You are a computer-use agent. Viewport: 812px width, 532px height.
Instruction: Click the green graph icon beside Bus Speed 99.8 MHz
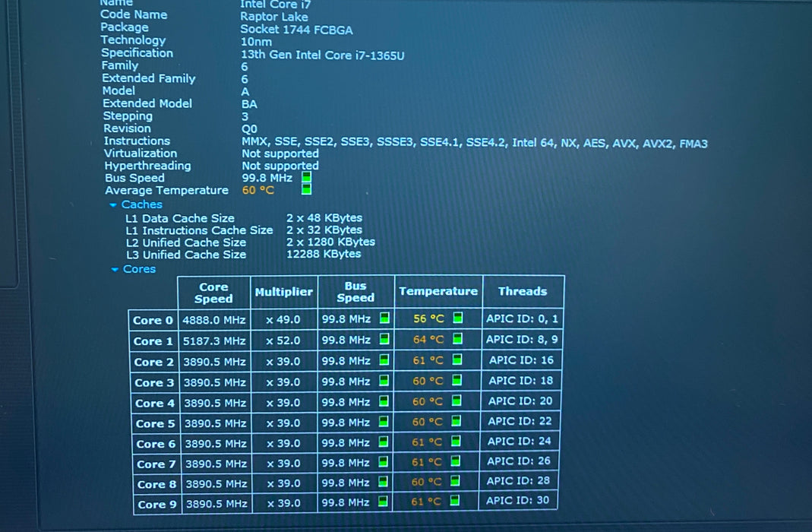pos(307,177)
